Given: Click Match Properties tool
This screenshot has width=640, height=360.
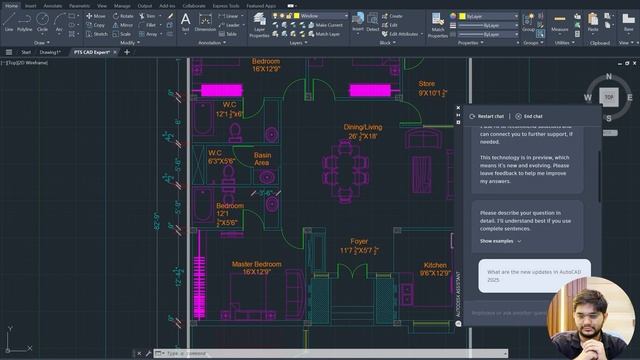Looking at the screenshot, I should [x=438, y=25].
